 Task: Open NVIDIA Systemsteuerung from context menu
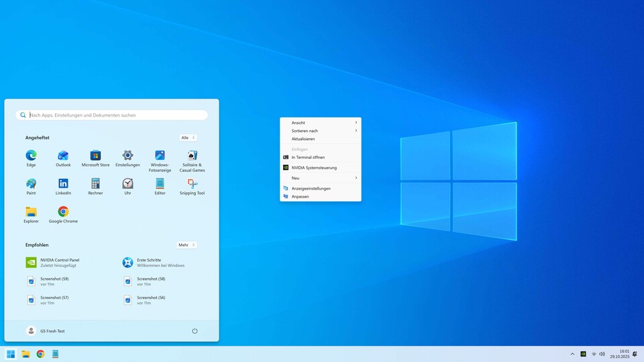point(321,168)
